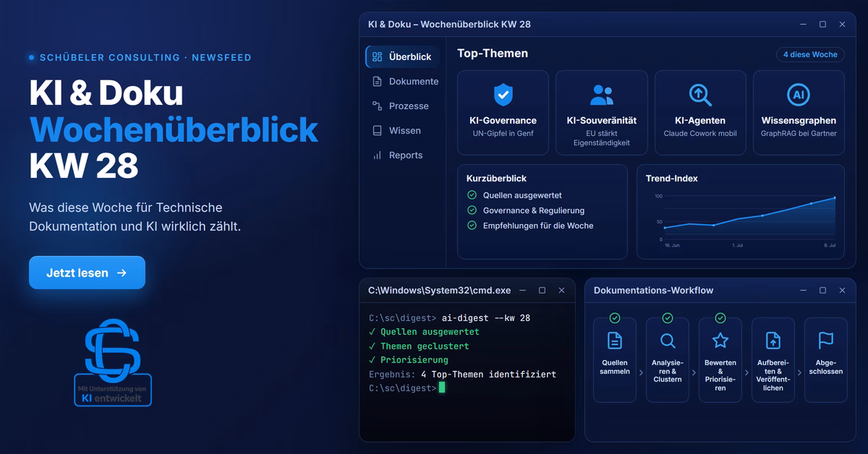868x454 pixels.
Task: Minimize the KI & Doku window
Action: coord(804,25)
